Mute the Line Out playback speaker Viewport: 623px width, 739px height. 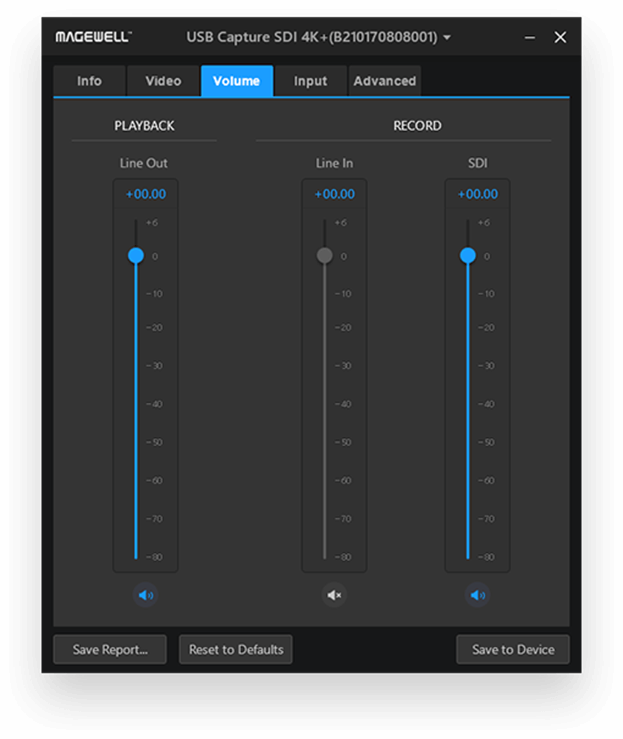click(x=146, y=595)
